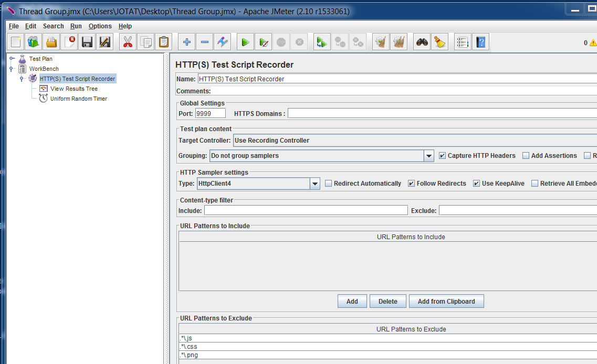Click the Port input field

pos(212,113)
